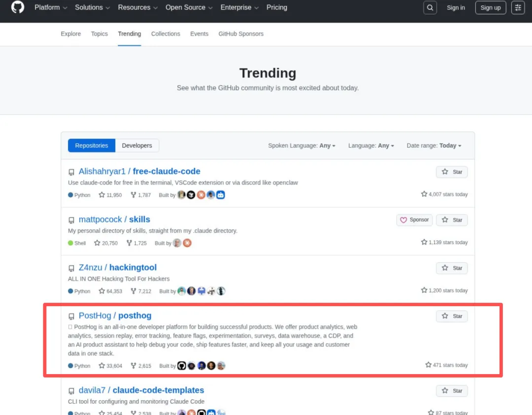Open appearance settings sliders icon
The width and height of the screenshot is (532, 415).
click(x=518, y=7)
